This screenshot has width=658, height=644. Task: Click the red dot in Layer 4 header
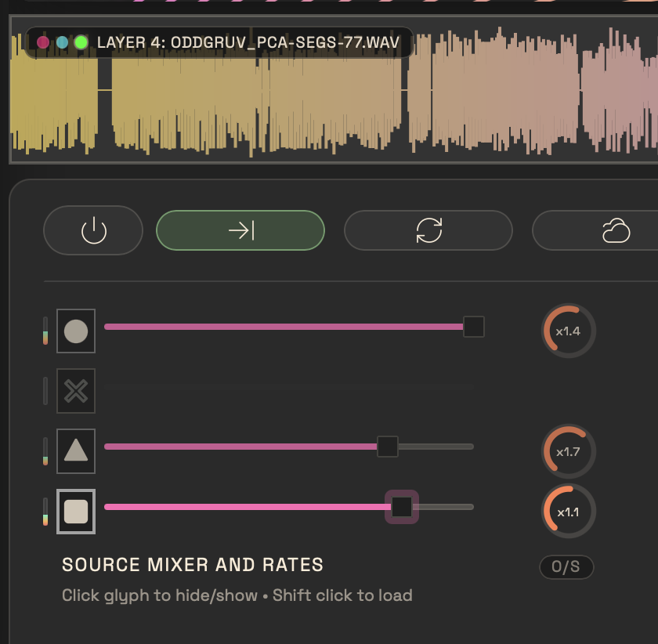[x=43, y=42]
